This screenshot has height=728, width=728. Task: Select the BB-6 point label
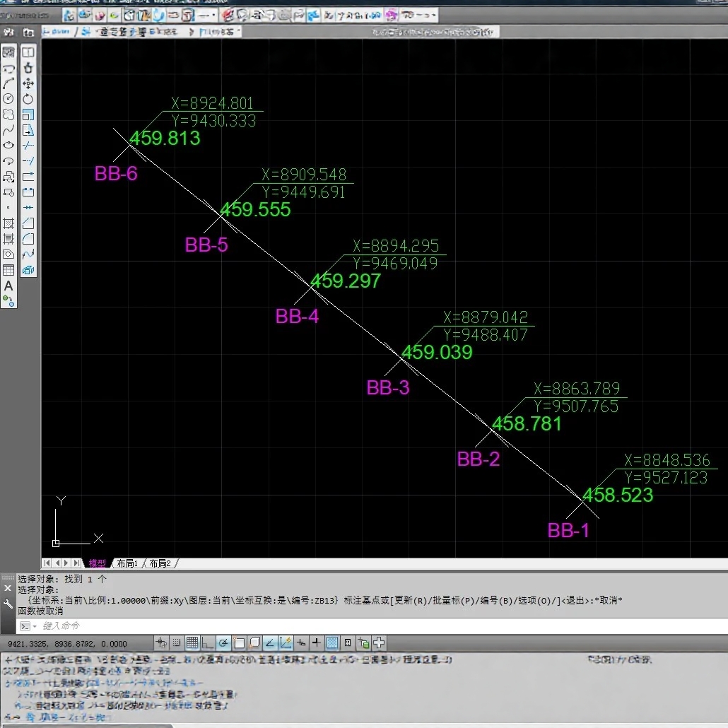(116, 174)
